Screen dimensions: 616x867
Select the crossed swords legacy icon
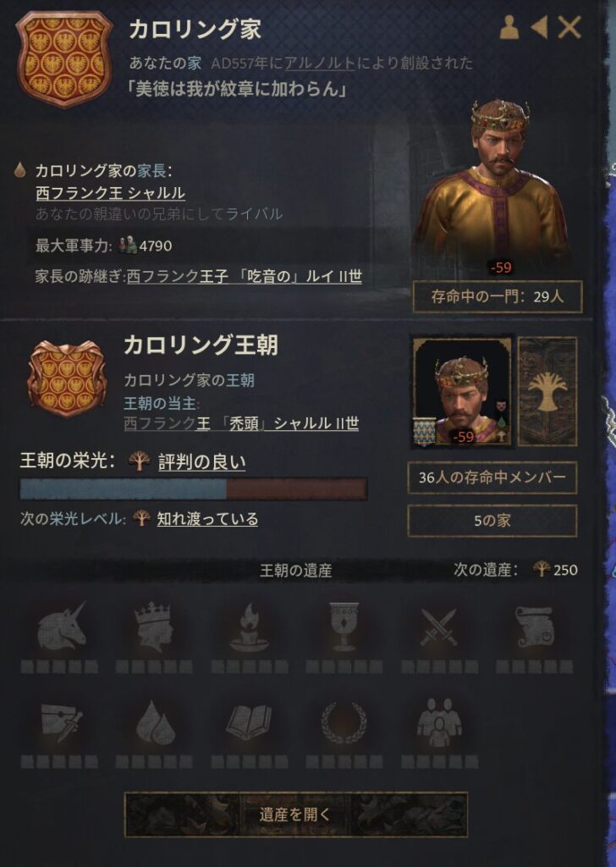[438, 626]
